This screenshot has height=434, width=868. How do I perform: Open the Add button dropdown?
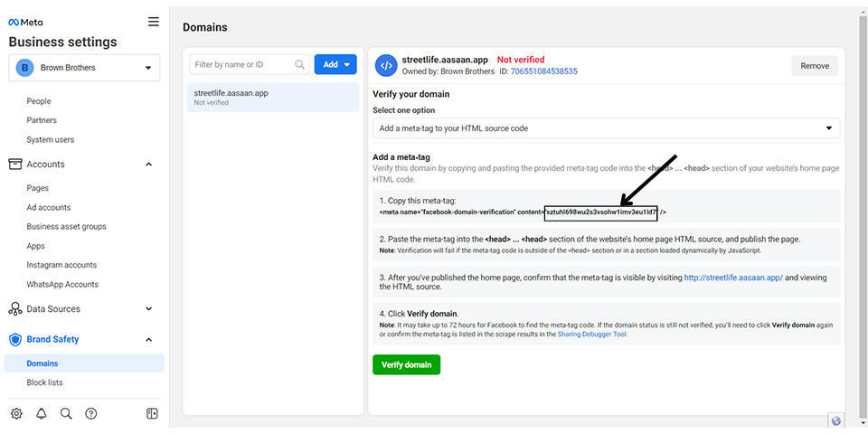point(335,64)
